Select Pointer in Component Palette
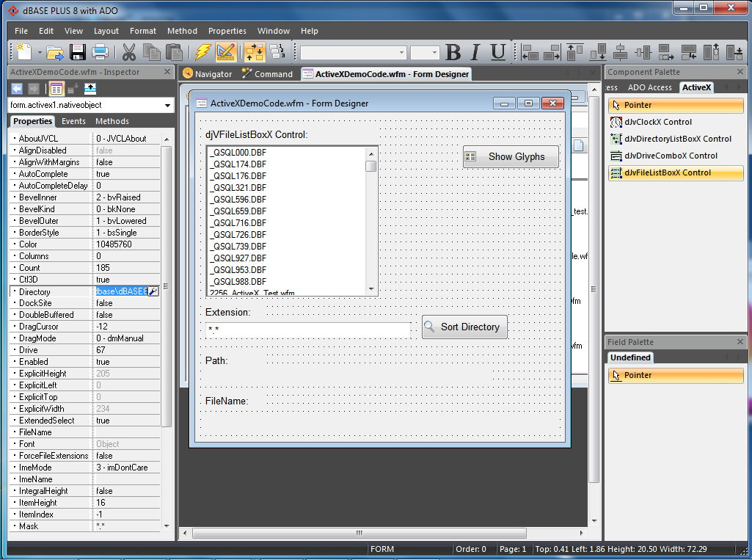 point(676,105)
